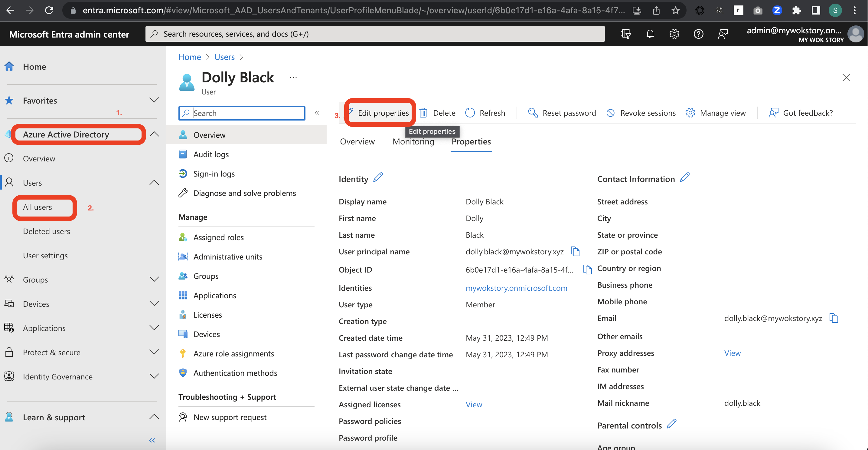Viewport: 868px width, 450px height.
Task: Open the help question mark icon
Action: tap(699, 34)
